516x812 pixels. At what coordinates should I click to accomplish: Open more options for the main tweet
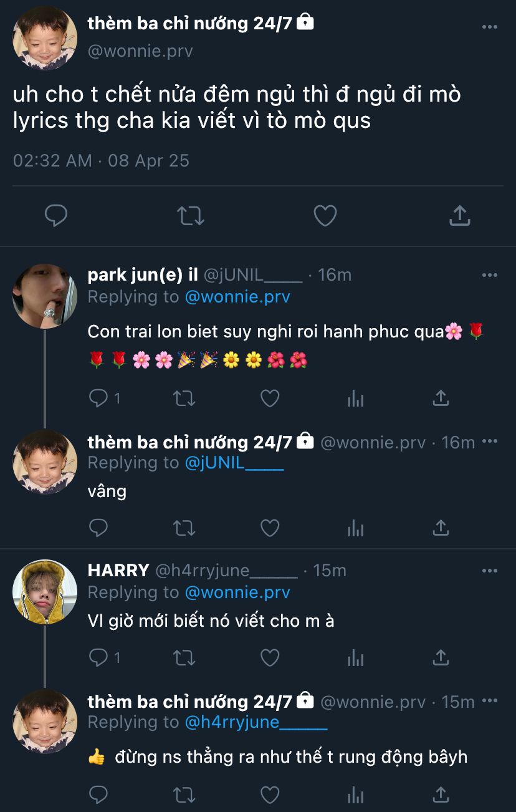coord(490,27)
